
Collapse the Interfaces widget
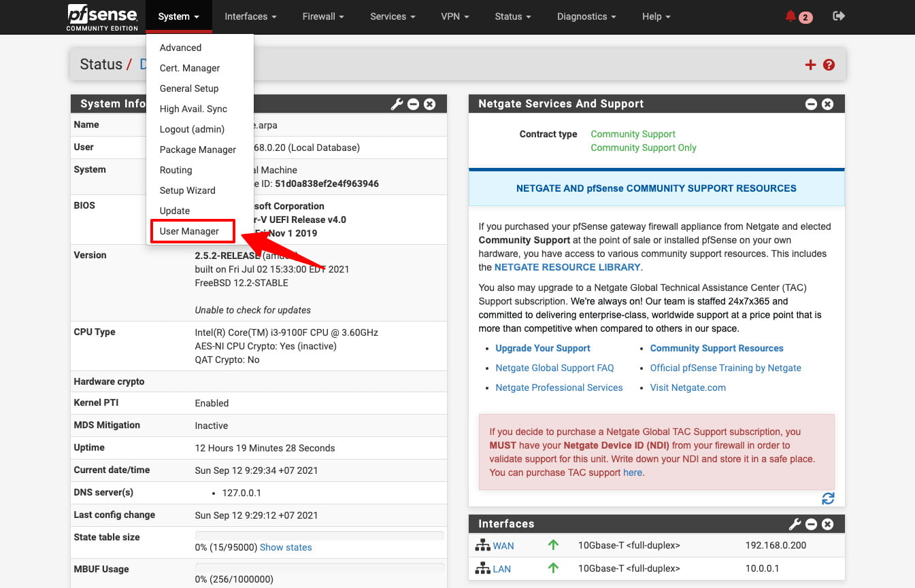click(x=811, y=524)
